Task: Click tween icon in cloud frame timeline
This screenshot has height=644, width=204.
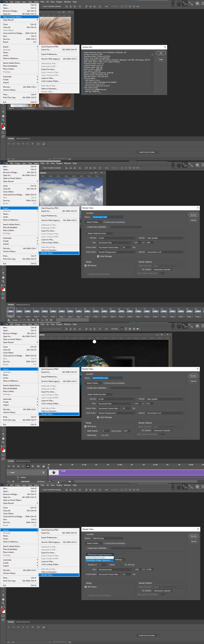Action: [x=42, y=320]
